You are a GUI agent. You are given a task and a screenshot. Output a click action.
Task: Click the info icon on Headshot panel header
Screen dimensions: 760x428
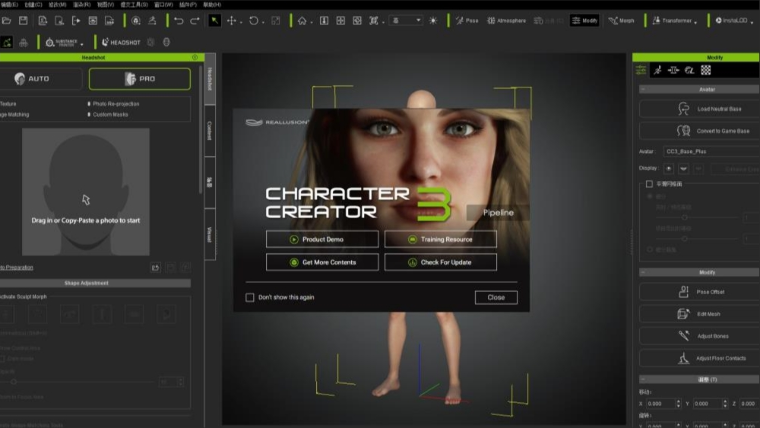point(195,57)
